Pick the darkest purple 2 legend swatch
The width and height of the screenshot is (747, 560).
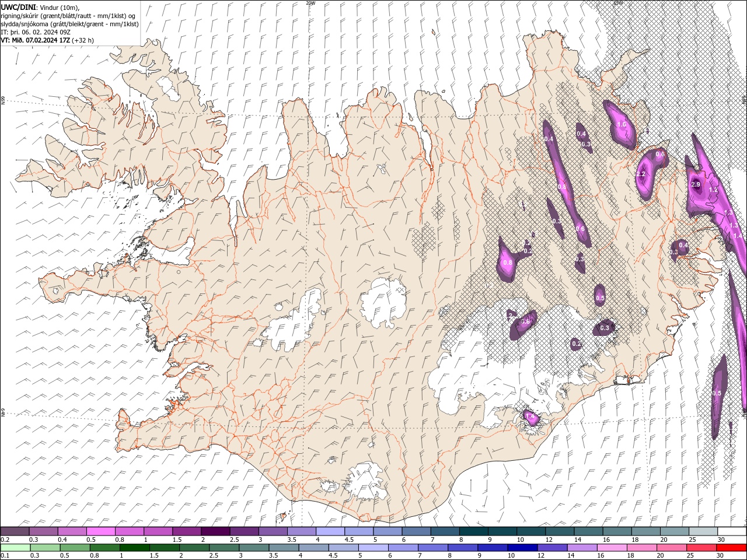coord(215,531)
